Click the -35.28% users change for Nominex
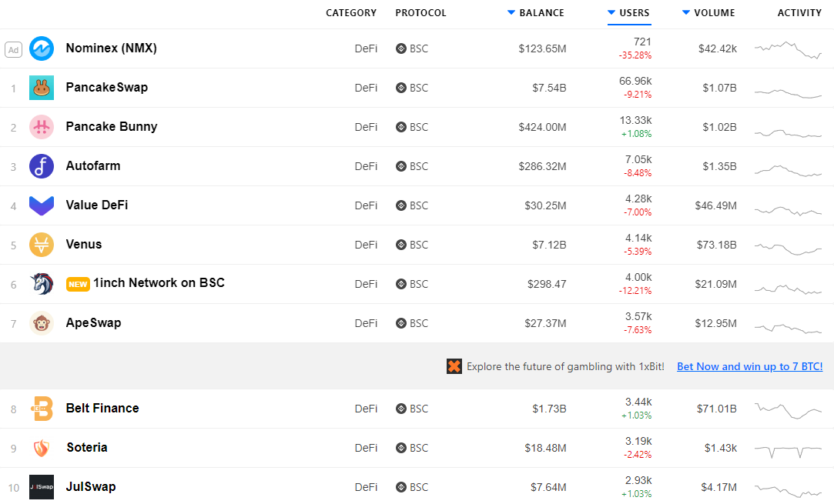The height and width of the screenshot is (504, 834). click(x=635, y=55)
